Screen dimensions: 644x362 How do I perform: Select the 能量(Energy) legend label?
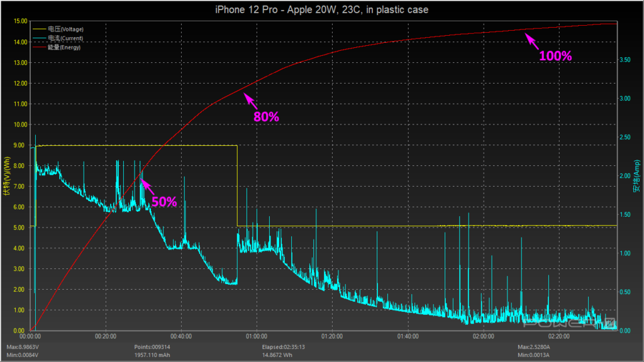coord(64,47)
